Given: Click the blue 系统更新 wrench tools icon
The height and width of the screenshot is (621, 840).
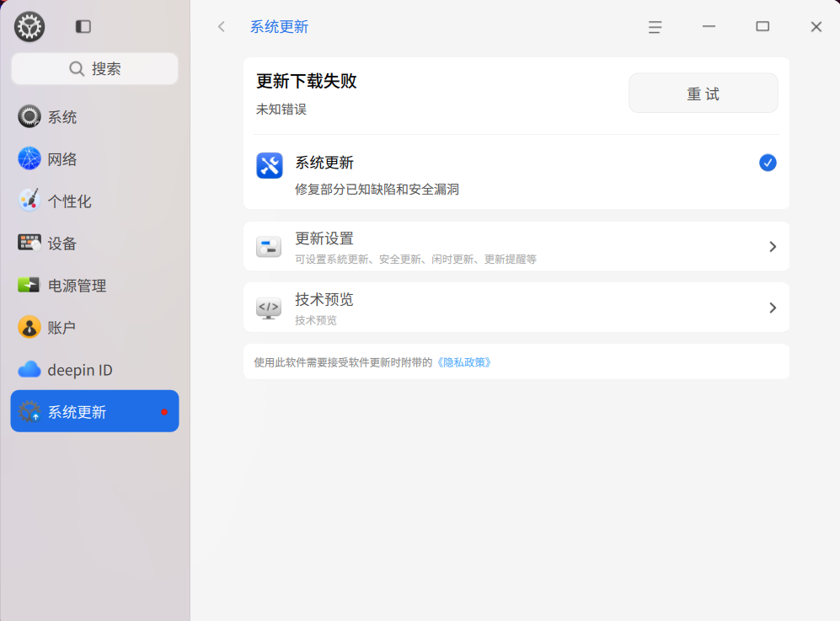Looking at the screenshot, I should [x=270, y=165].
